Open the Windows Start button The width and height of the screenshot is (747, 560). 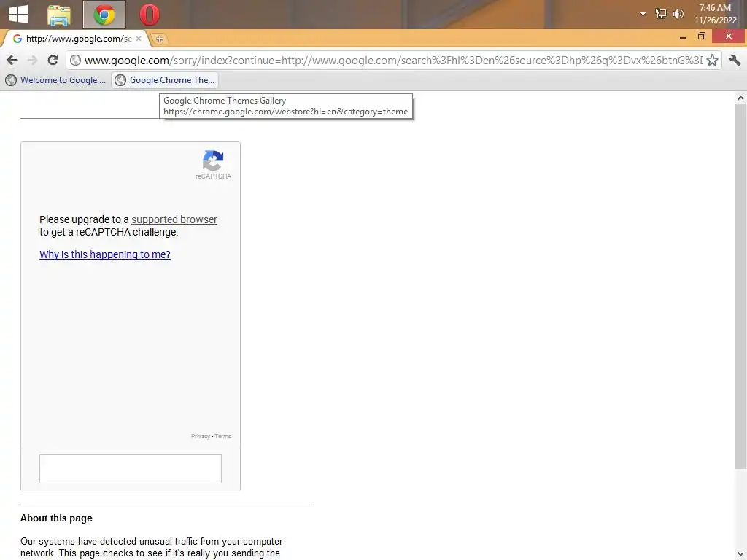(x=18, y=15)
